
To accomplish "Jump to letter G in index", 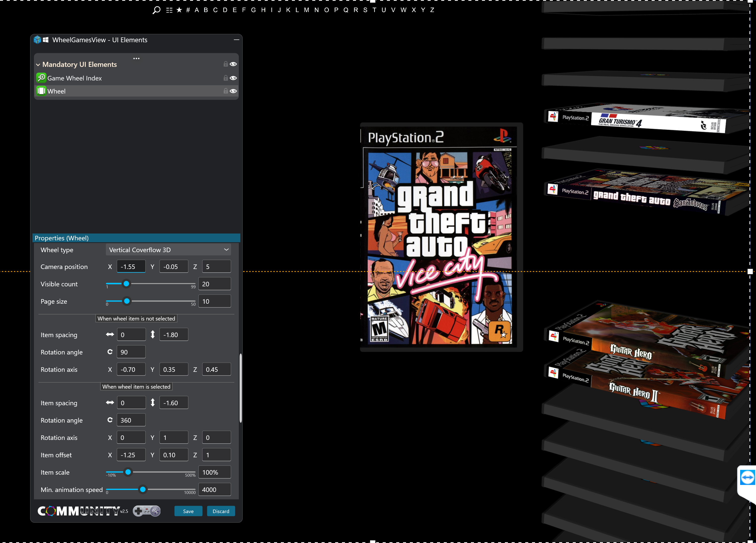I will tap(253, 10).
